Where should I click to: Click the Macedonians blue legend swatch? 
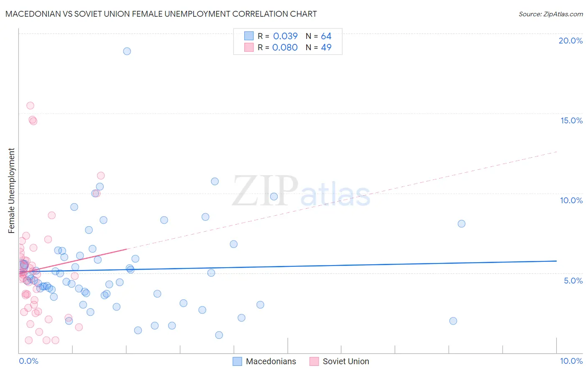[238, 361]
